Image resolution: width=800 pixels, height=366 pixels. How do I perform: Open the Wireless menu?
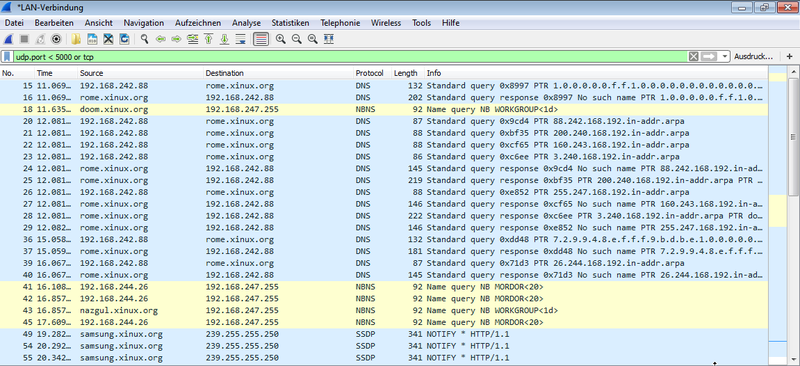[x=386, y=23]
